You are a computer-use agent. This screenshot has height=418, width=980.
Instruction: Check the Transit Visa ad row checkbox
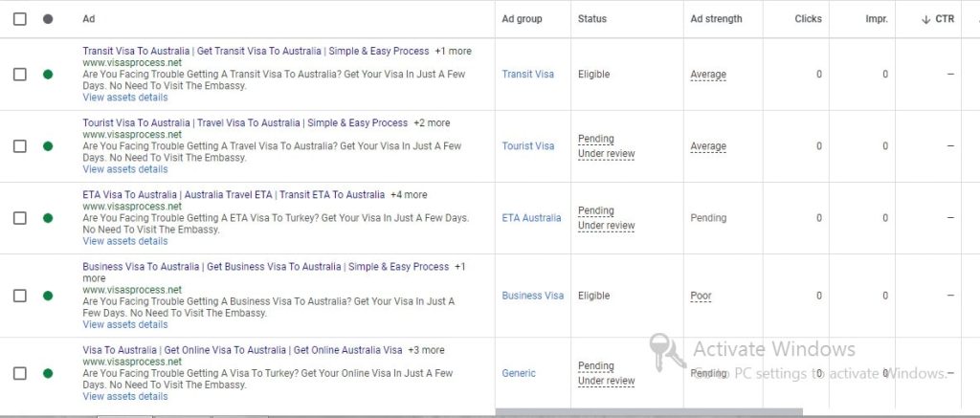[x=20, y=75]
